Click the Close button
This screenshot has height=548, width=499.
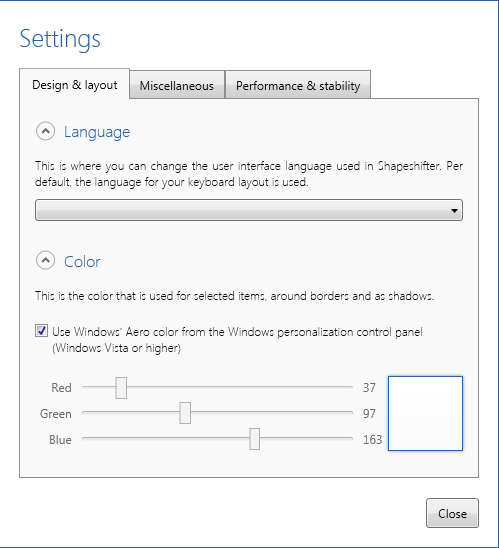tap(452, 513)
